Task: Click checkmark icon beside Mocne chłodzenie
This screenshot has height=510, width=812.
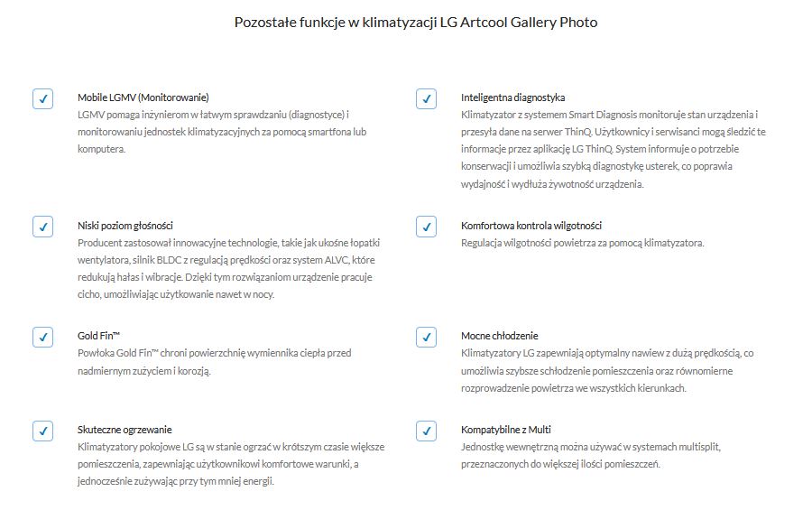Action: 426,338
